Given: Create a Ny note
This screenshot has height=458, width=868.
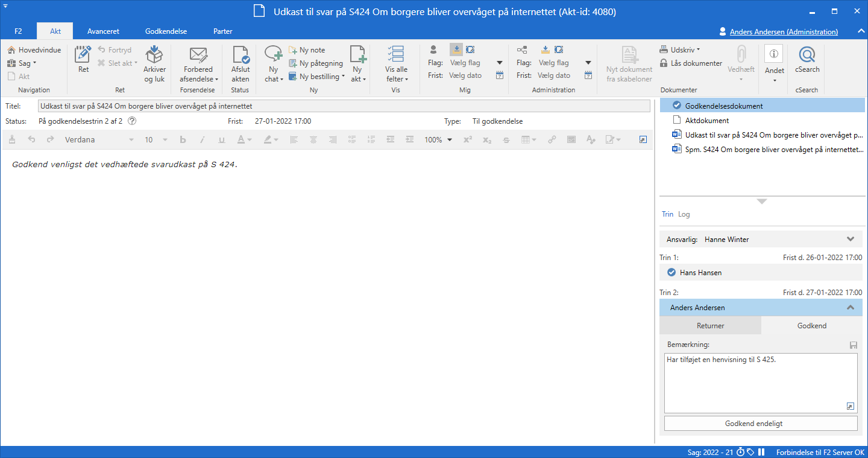Looking at the screenshot, I should (x=307, y=50).
